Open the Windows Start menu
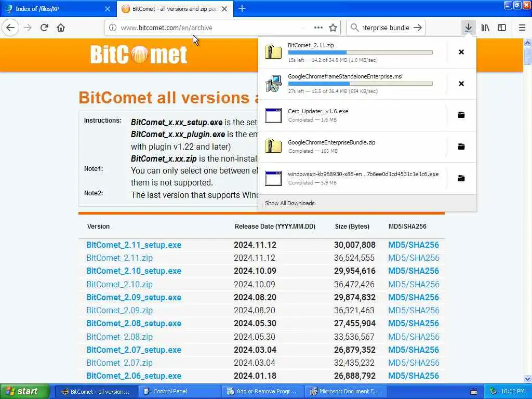The image size is (532, 399). click(25, 392)
